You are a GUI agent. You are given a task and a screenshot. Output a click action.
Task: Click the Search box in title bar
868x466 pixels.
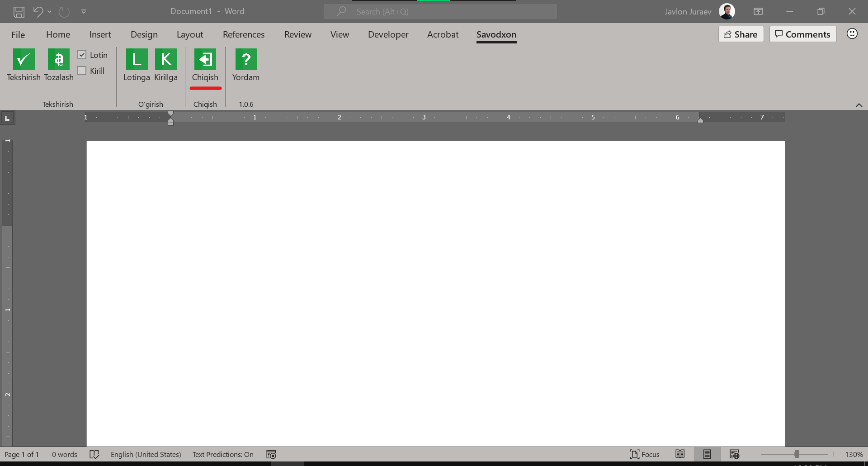440,12
